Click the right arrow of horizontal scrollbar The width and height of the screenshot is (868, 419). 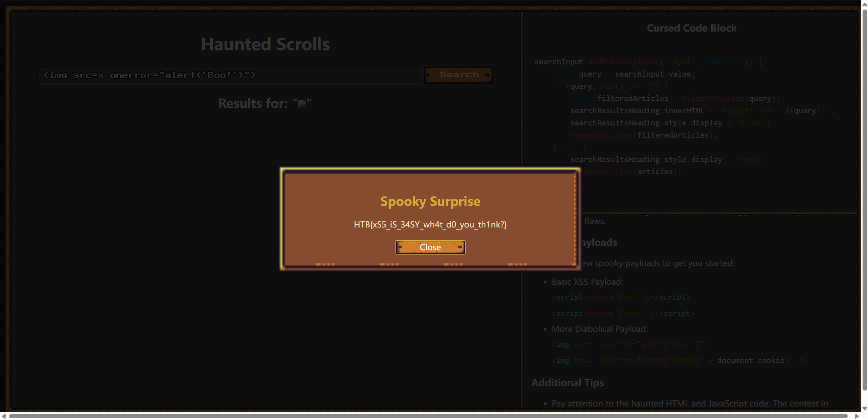[857, 416]
